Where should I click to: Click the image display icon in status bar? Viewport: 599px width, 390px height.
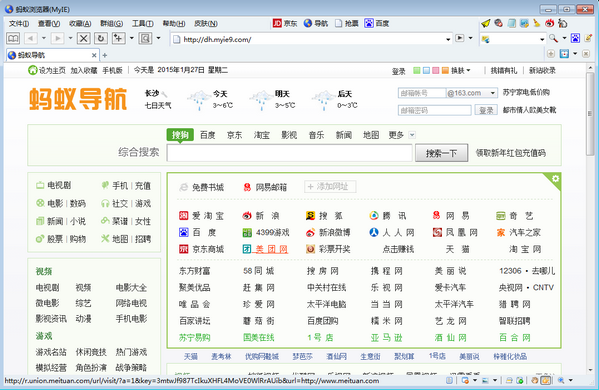[486, 380]
